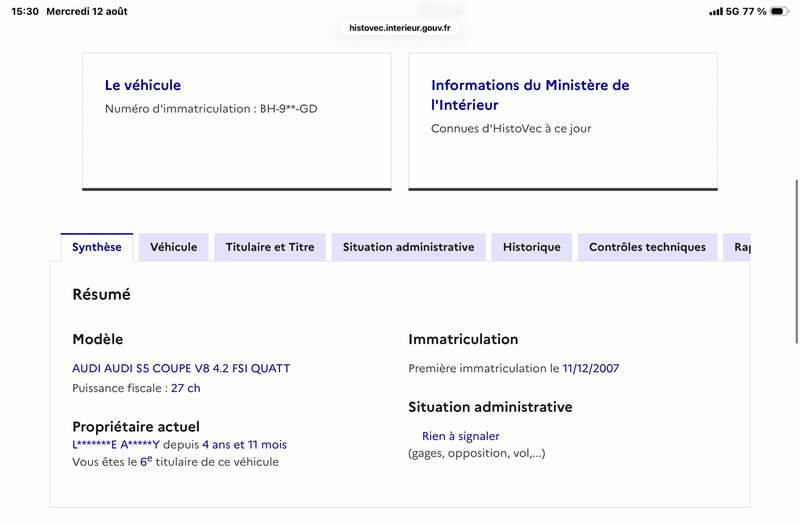Tap the battery icon in status bar
The width and height of the screenshot is (800, 525).
779,11
